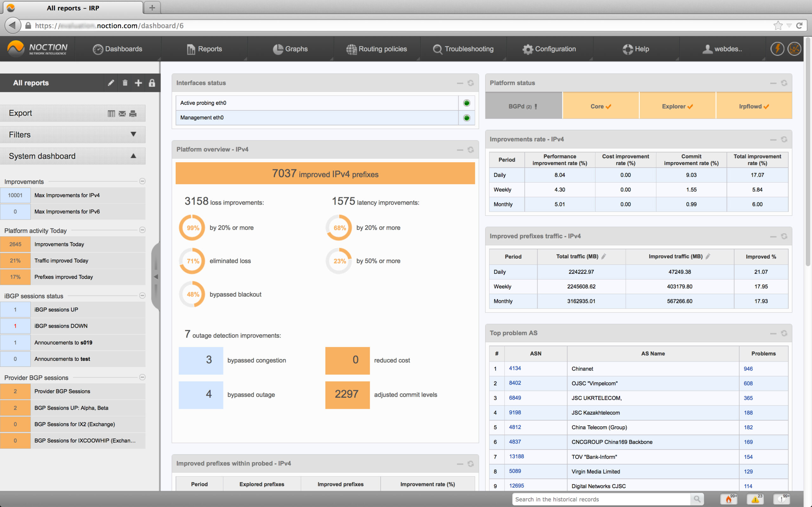Minimize the Interfaces status widget

coord(460,83)
